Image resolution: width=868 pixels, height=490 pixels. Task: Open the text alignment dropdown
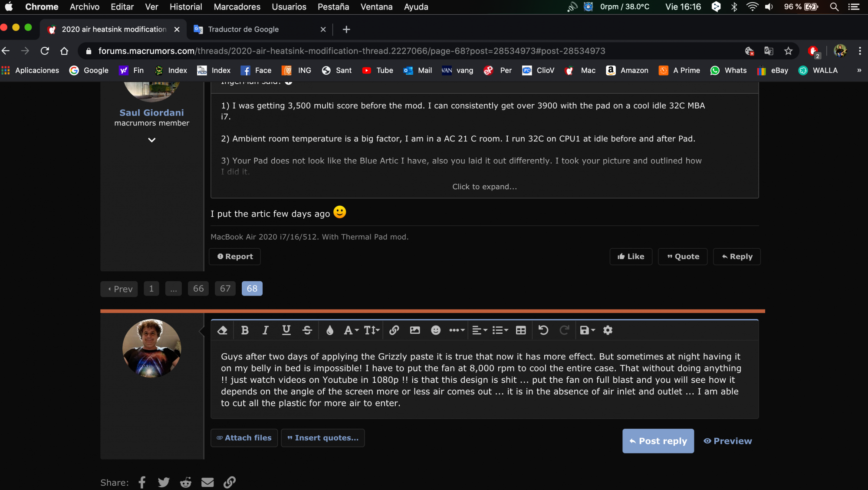(480, 330)
